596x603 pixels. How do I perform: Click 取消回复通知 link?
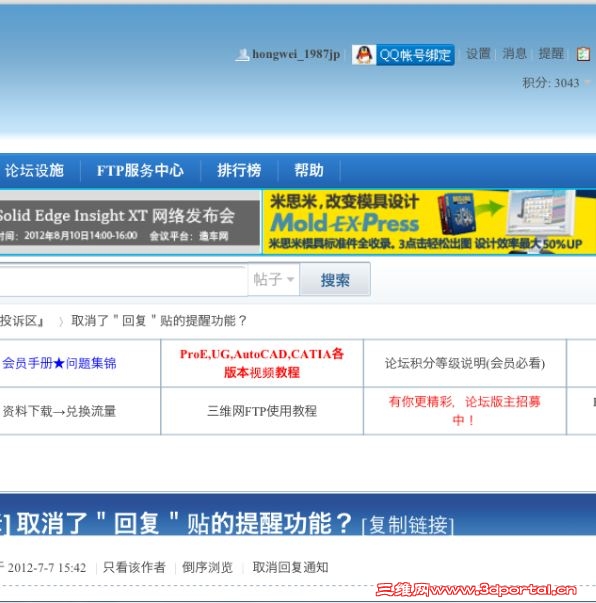[290, 567]
